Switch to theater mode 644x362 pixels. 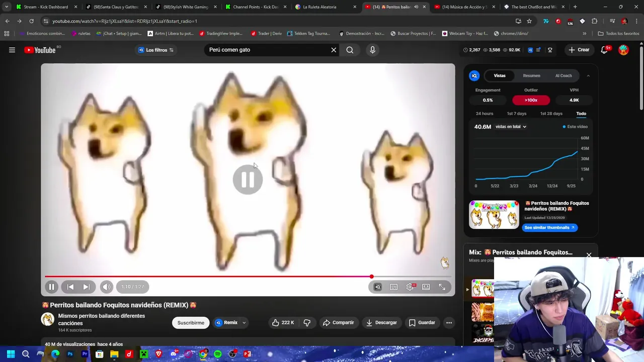(x=426, y=287)
